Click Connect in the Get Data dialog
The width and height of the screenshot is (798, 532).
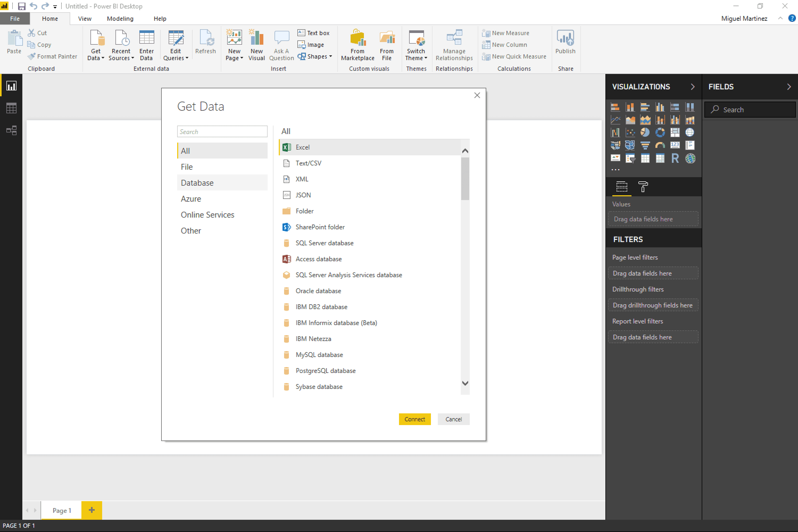(x=415, y=419)
